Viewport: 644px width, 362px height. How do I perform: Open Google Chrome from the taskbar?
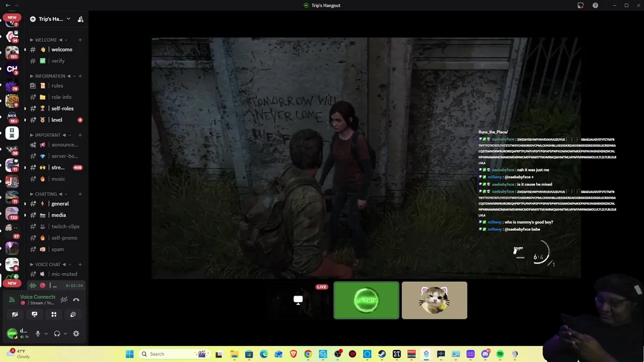pyautogui.click(x=308, y=354)
